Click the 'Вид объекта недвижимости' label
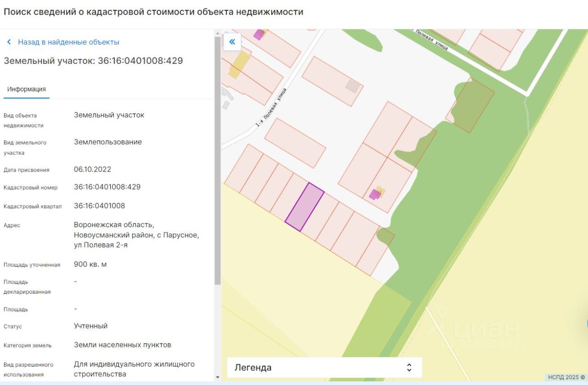588x385 pixels. 23,120
